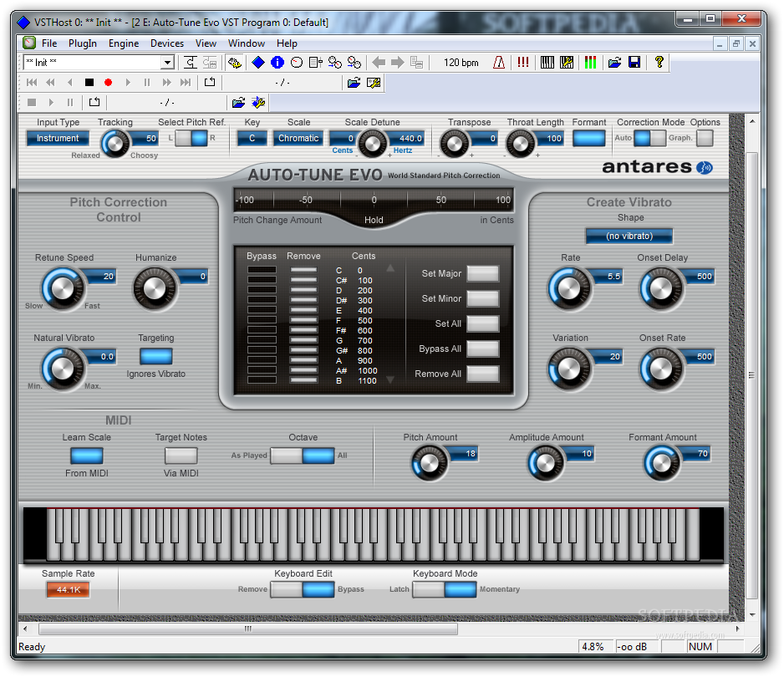Viewport: 784px width, 677px height.
Task: Toggle Learn Scale From MIDI button
Action: pyautogui.click(x=86, y=456)
